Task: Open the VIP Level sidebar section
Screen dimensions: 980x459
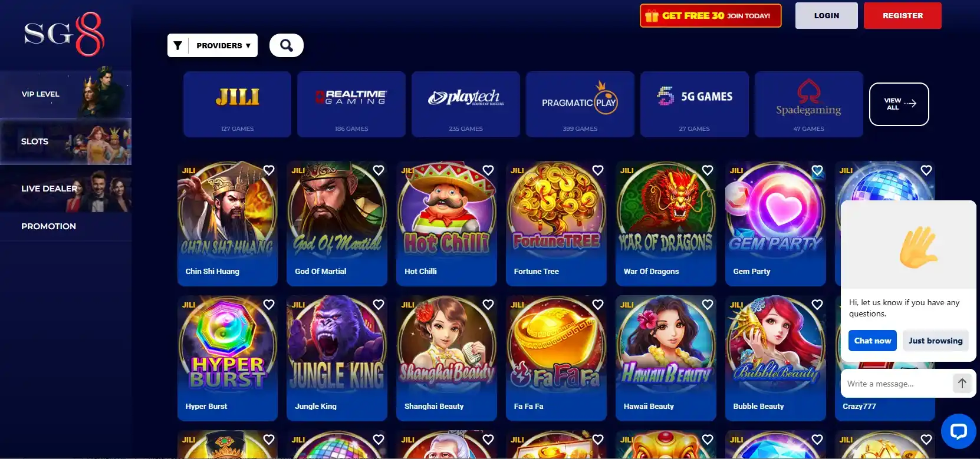Action: [x=65, y=94]
